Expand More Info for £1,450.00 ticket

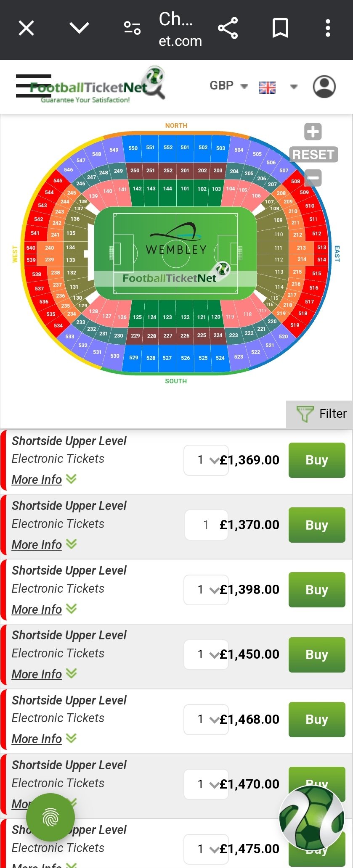click(44, 674)
